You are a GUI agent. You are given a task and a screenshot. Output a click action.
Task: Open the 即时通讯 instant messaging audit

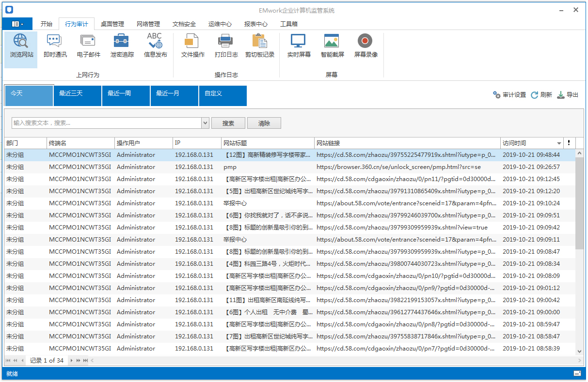tap(55, 46)
